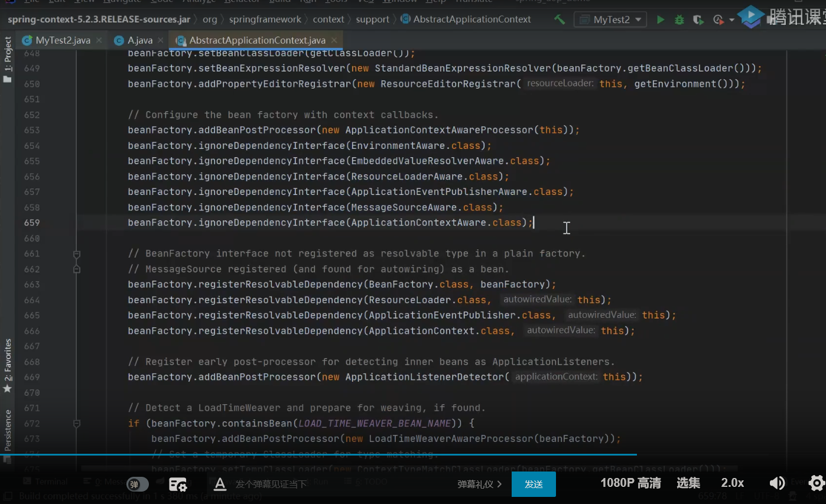Viewport: 826px width, 504px height.
Task: Open the MyTest2 run configuration dropdown
Action: [x=612, y=19]
